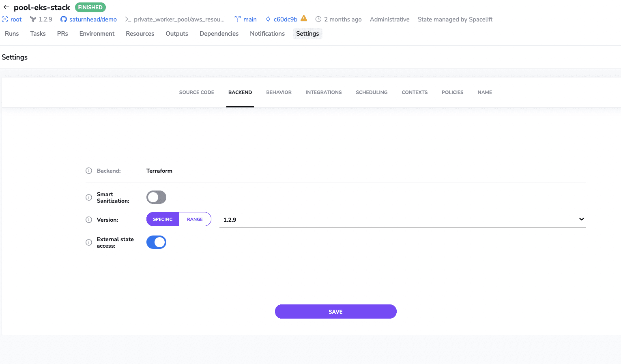Click the chevron on the version selector
The width and height of the screenshot is (621, 364).
pyautogui.click(x=581, y=219)
